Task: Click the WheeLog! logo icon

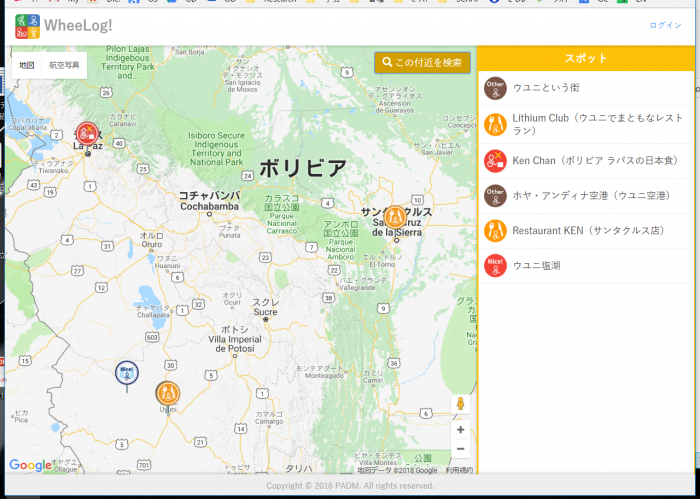Action: pyautogui.click(x=27, y=26)
